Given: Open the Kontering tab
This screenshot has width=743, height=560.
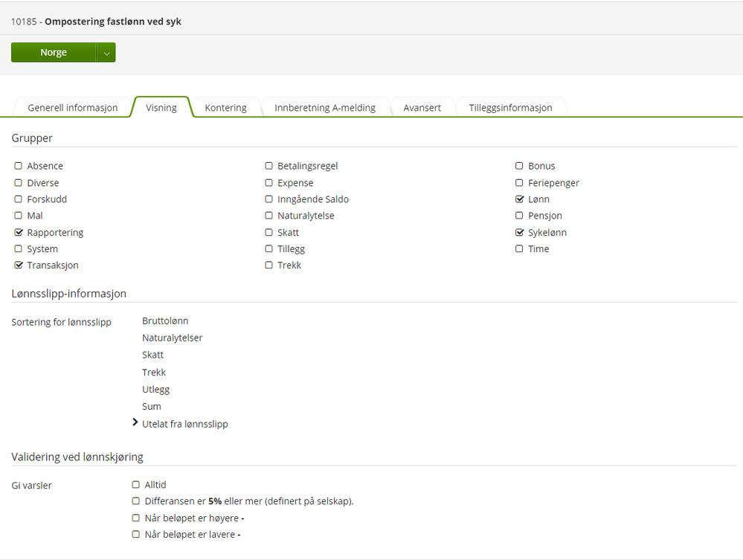Looking at the screenshot, I should (x=225, y=108).
